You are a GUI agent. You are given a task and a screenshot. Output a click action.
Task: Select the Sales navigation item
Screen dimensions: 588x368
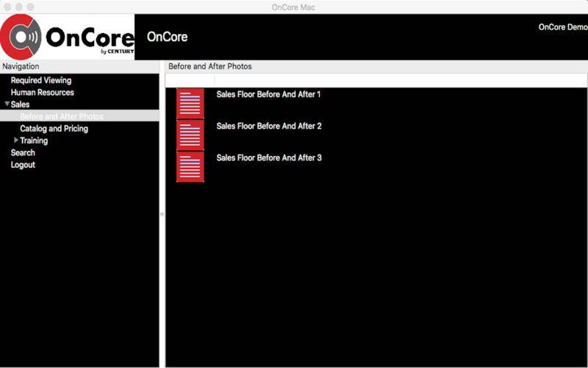tap(20, 105)
